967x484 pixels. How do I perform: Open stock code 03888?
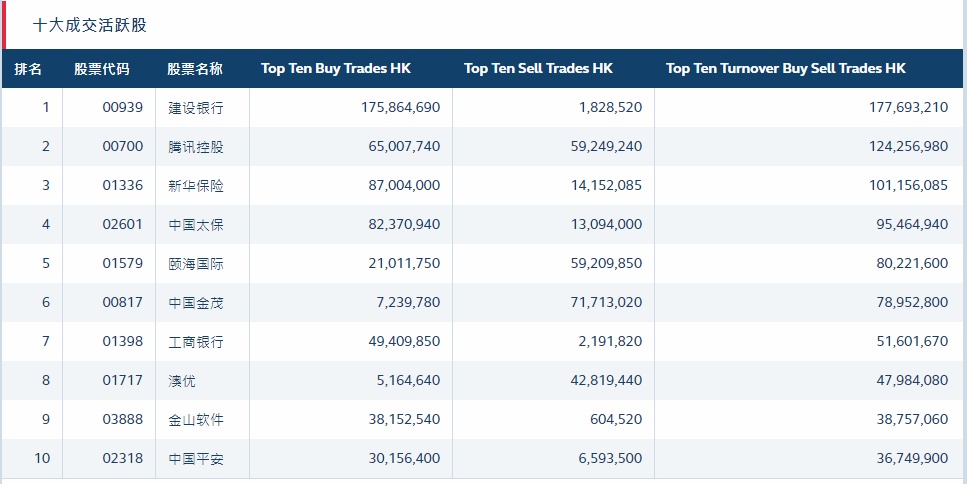pyautogui.click(x=122, y=420)
